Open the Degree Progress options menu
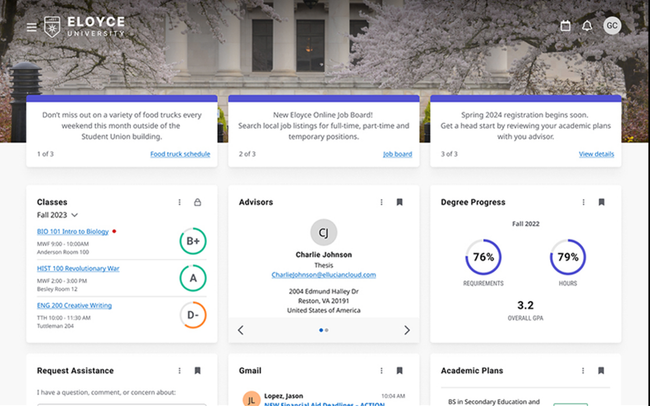This screenshot has height=406, width=650. coord(583,202)
